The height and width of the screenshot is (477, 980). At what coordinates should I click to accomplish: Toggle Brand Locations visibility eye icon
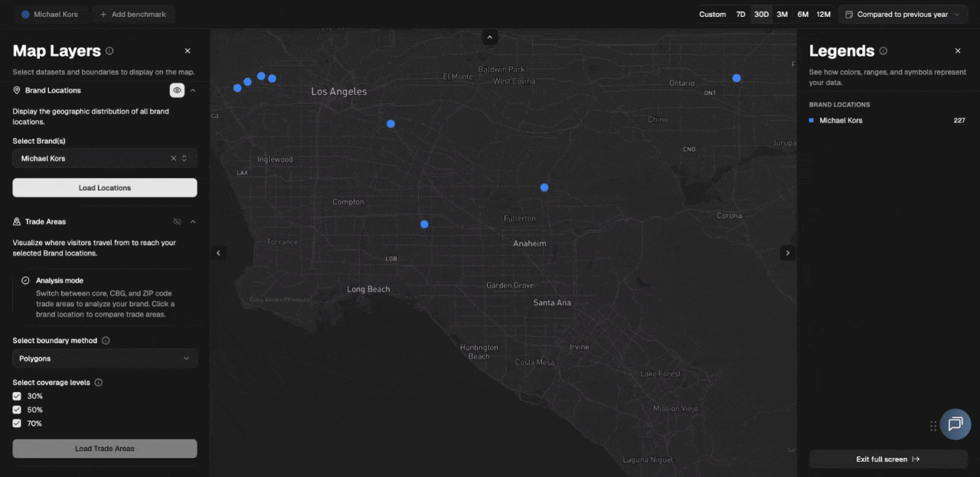click(177, 90)
